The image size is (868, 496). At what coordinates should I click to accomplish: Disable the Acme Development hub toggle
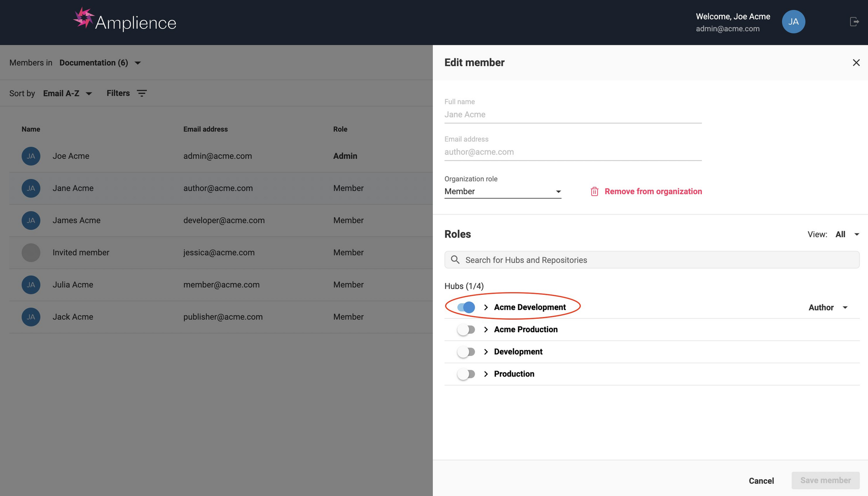pyautogui.click(x=466, y=307)
